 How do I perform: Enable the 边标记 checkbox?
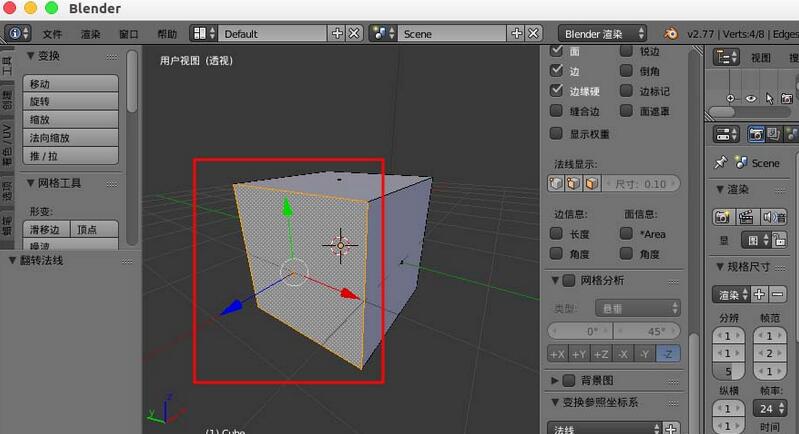pyautogui.click(x=626, y=91)
